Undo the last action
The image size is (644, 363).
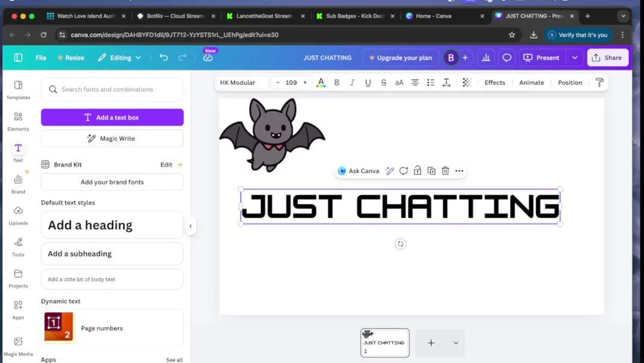tap(164, 57)
